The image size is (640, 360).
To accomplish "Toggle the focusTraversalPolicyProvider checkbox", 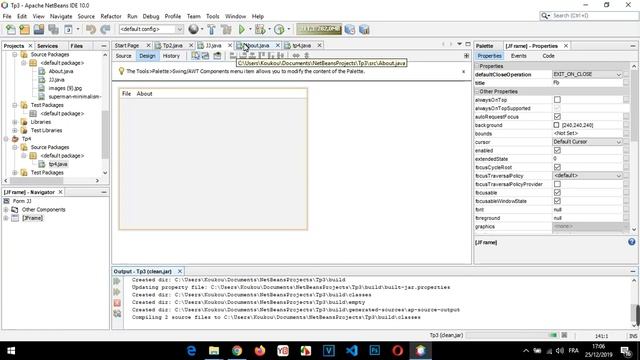I will pyautogui.click(x=557, y=184).
